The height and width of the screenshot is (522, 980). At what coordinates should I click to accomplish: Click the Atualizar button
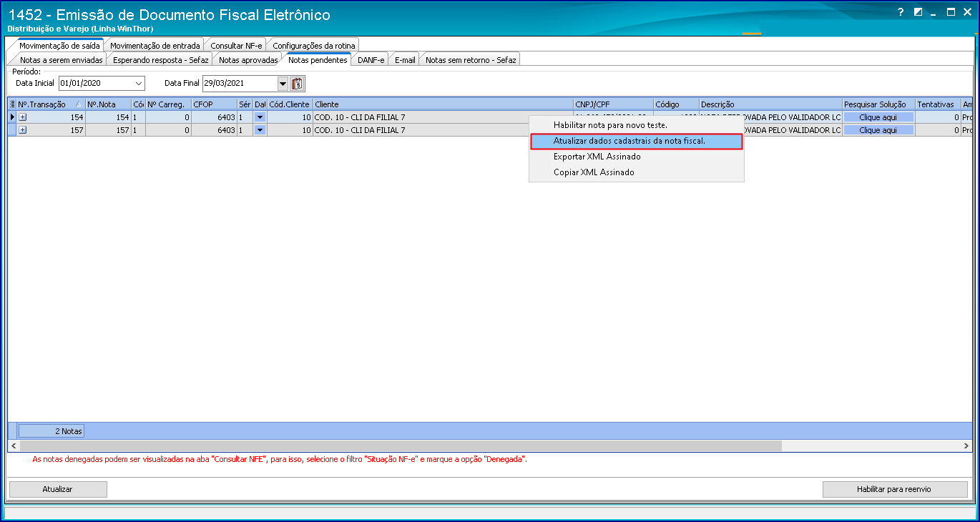[57, 489]
